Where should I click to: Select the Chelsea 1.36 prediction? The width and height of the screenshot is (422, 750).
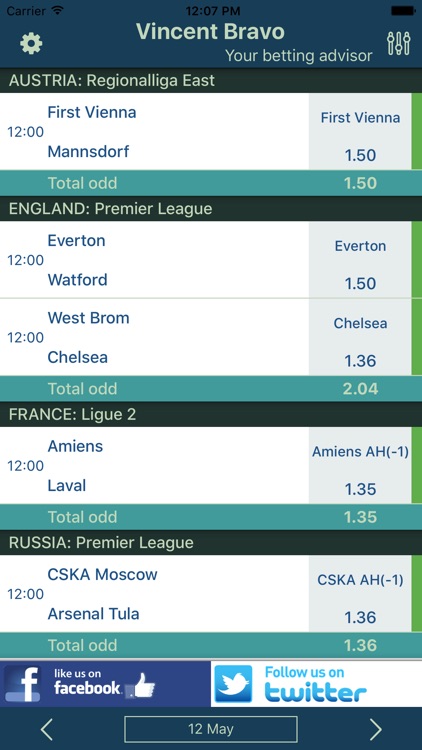(360, 337)
